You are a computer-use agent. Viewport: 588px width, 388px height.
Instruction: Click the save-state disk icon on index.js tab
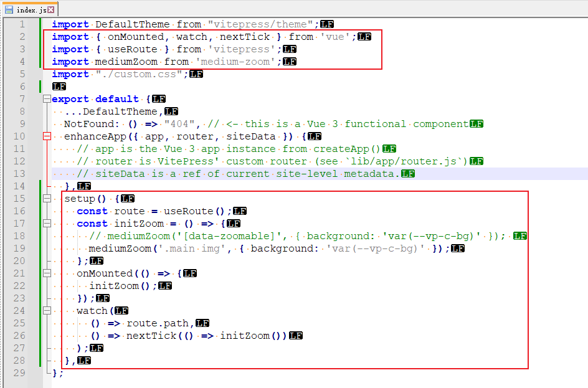click(x=7, y=9)
